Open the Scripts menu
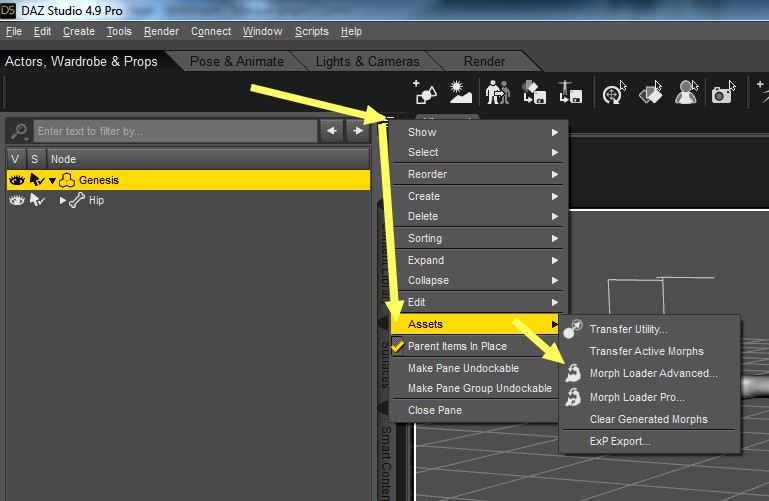This screenshot has height=501, width=769. point(312,31)
